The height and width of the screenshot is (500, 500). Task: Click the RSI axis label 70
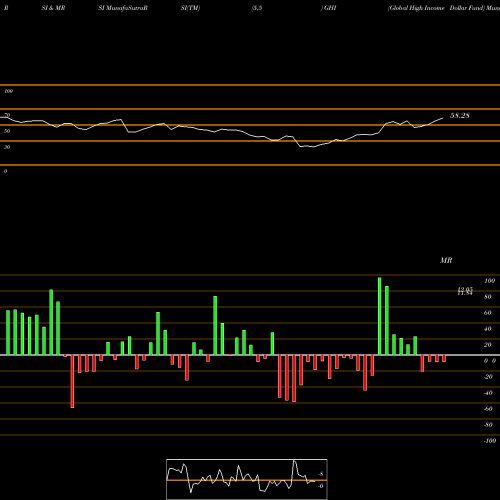coord(7,115)
